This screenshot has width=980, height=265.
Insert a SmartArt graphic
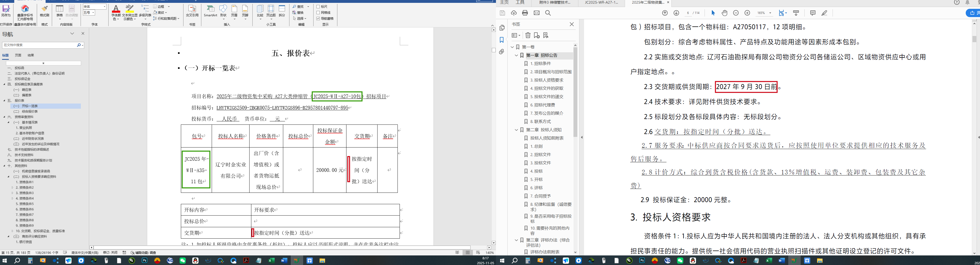click(x=210, y=11)
